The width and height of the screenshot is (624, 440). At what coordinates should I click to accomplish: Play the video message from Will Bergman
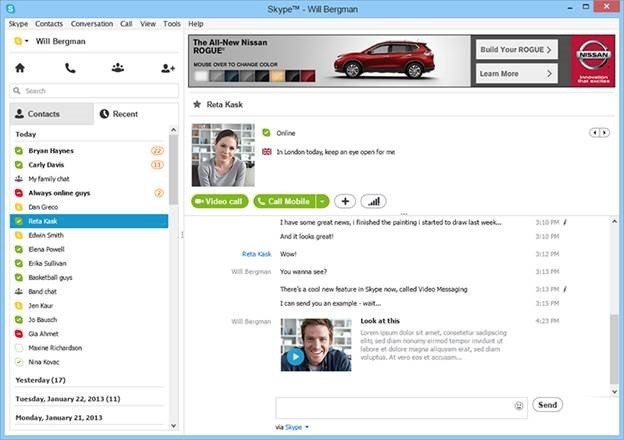coord(295,357)
